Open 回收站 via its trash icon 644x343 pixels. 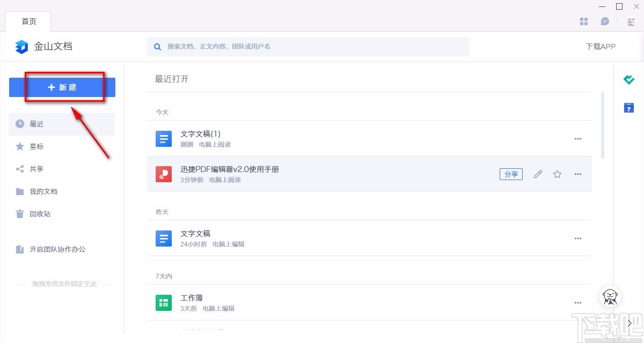click(19, 214)
